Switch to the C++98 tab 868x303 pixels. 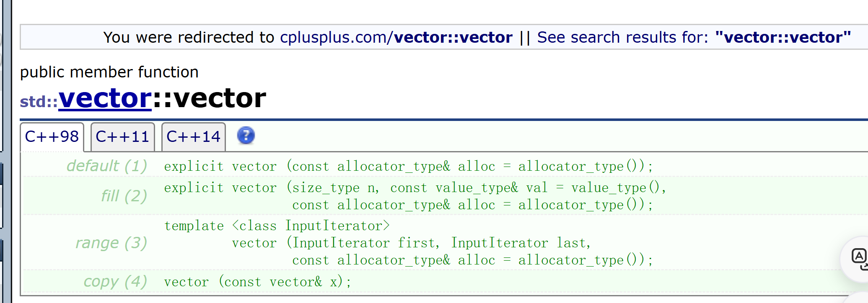(52, 137)
